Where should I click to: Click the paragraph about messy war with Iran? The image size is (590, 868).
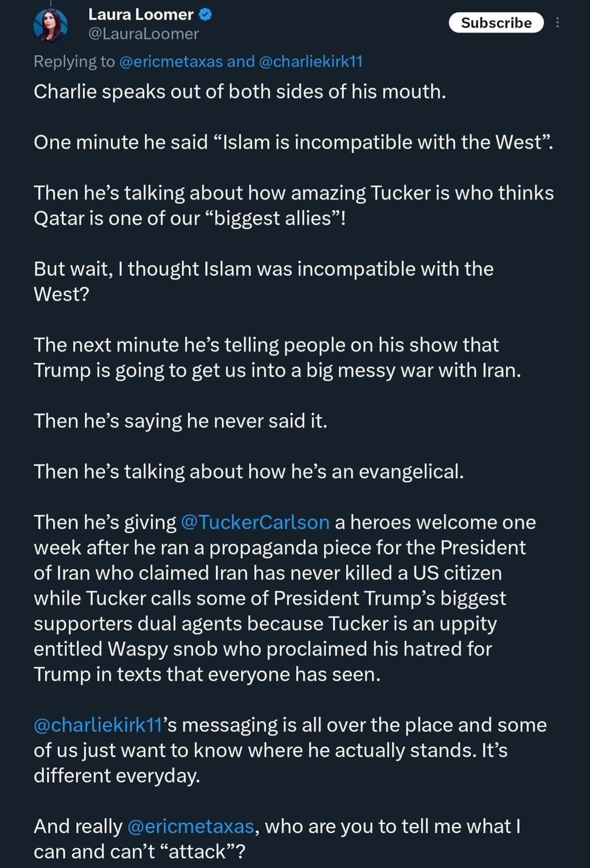tap(277, 357)
